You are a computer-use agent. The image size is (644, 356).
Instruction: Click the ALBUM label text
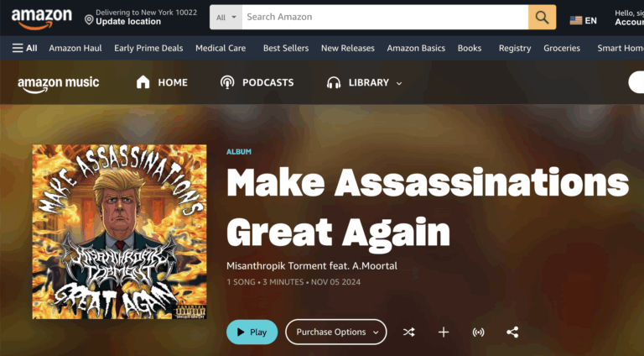point(239,152)
